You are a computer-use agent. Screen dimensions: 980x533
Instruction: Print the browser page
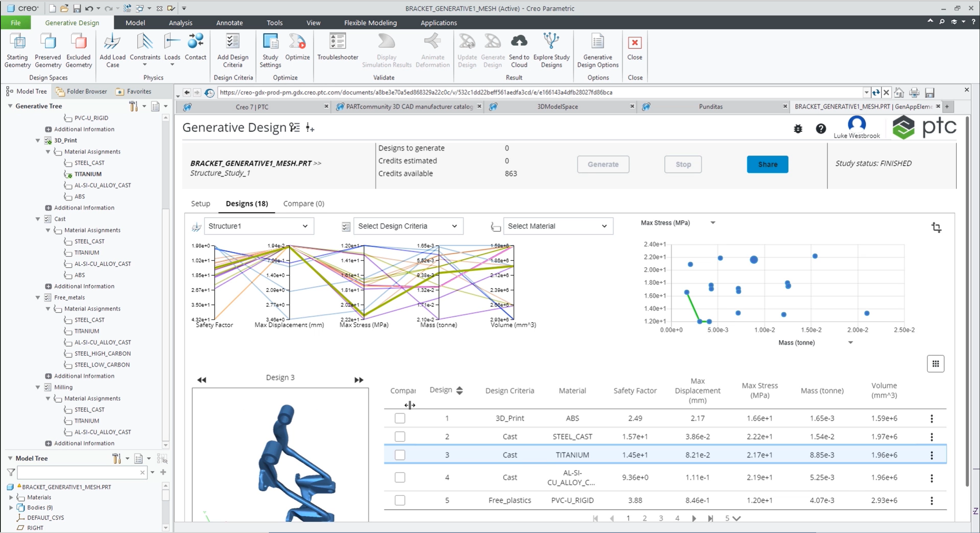click(x=914, y=93)
